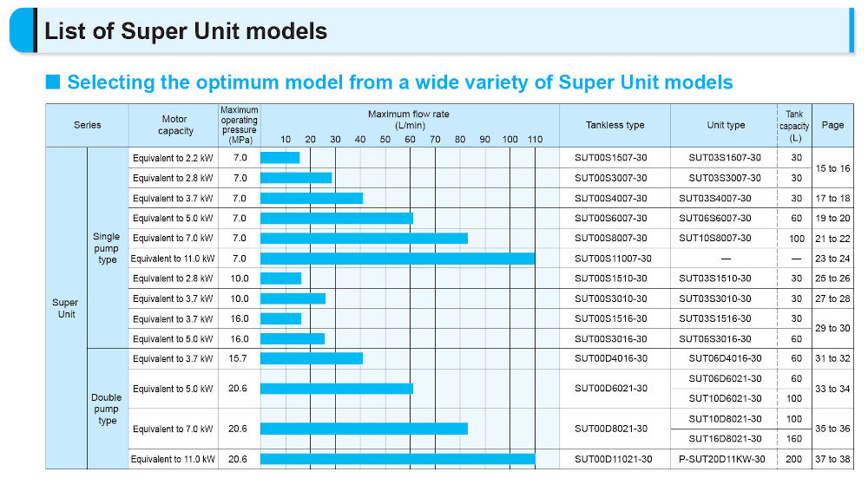Click tankless model SUT00D4016-30
The height and width of the screenshot is (485, 868).
pyautogui.click(x=610, y=358)
